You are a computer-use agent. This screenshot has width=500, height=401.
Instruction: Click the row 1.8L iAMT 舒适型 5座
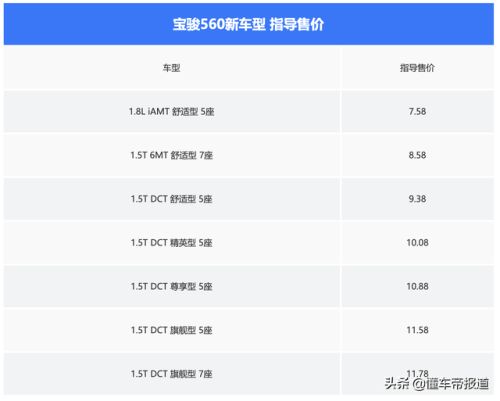172,111
